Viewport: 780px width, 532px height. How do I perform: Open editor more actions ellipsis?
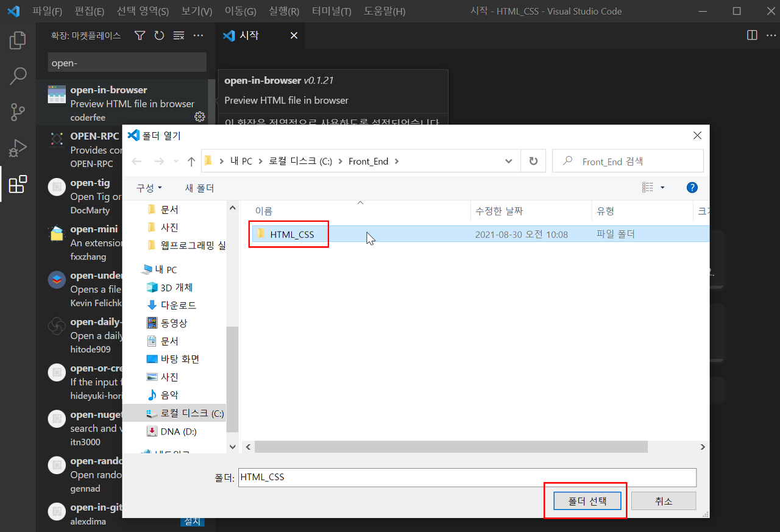click(x=770, y=35)
